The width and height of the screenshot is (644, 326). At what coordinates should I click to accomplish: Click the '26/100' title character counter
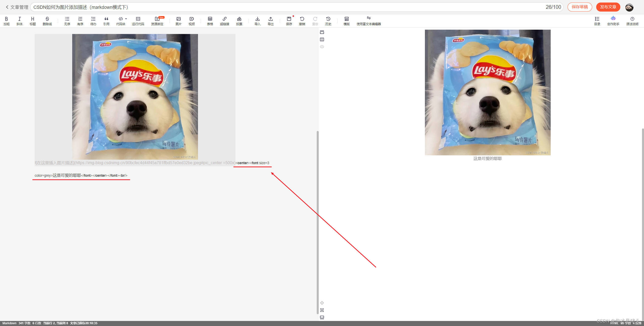[553, 7]
